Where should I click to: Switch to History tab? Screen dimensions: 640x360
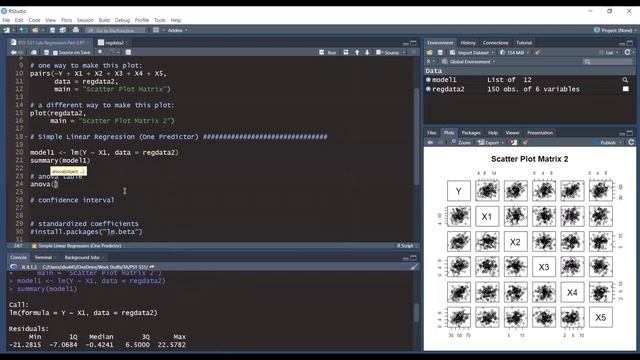[468, 42]
